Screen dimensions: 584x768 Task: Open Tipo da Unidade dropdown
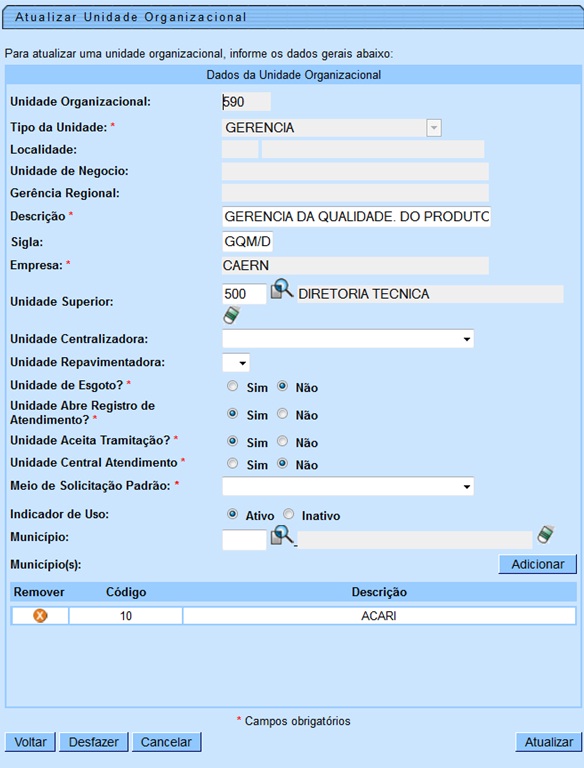point(434,128)
